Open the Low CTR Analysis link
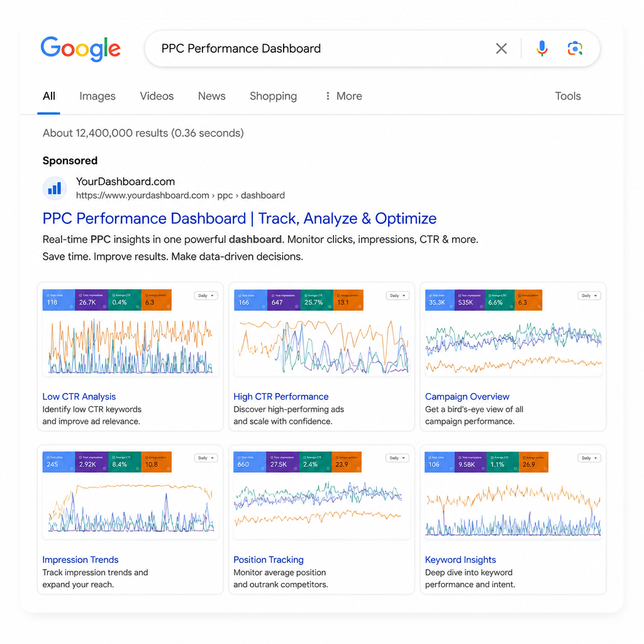The width and height of the screenshot is (644, 644). tap(79, 397)
